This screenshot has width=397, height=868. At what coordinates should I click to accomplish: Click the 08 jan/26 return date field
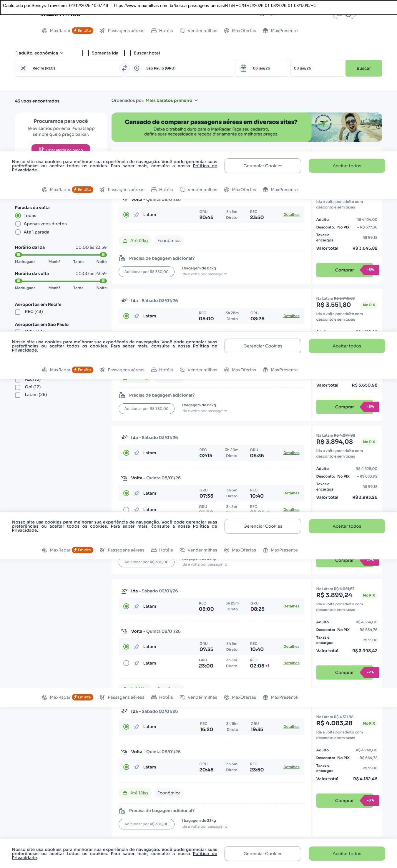tap(317, 68)
